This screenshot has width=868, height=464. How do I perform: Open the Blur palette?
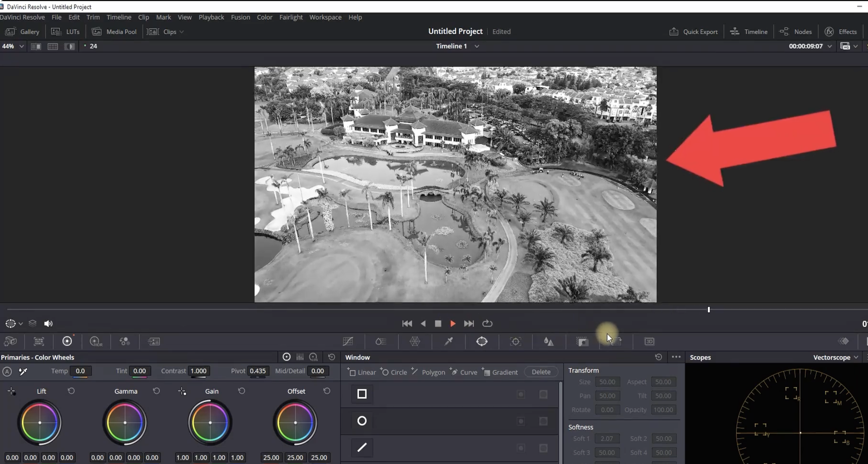[549, 341]
